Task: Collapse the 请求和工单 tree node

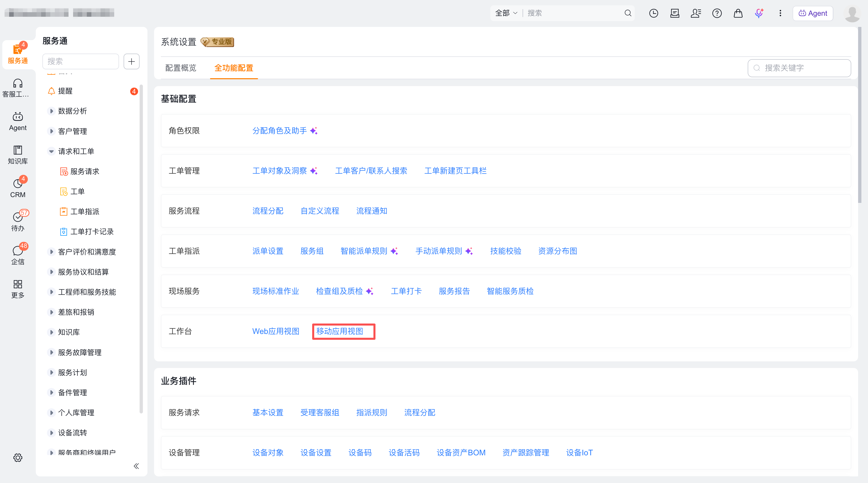Action: pyautogui.click(x=51, y=151)
